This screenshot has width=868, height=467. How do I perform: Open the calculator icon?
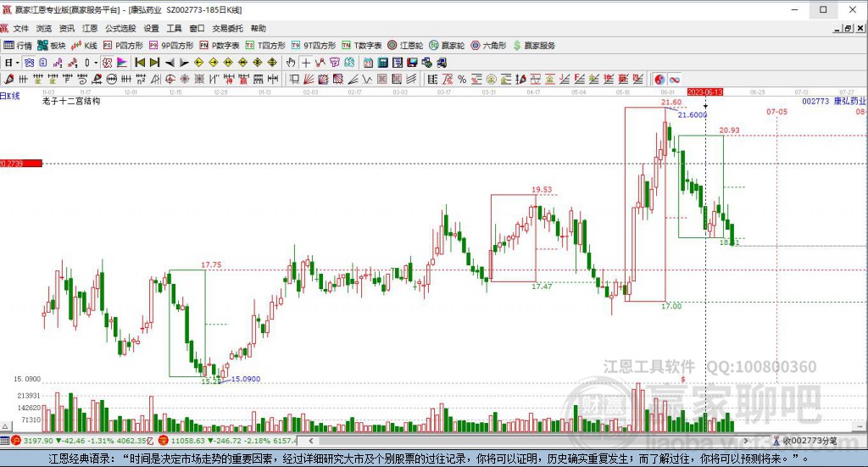point(382,63)
